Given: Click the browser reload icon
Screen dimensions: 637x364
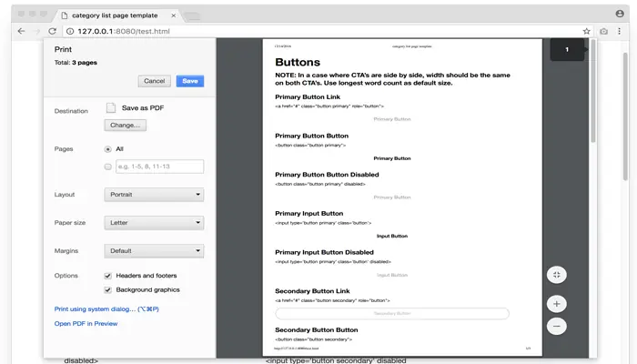Looking at the screenshot, I should [x=53, y=31].
